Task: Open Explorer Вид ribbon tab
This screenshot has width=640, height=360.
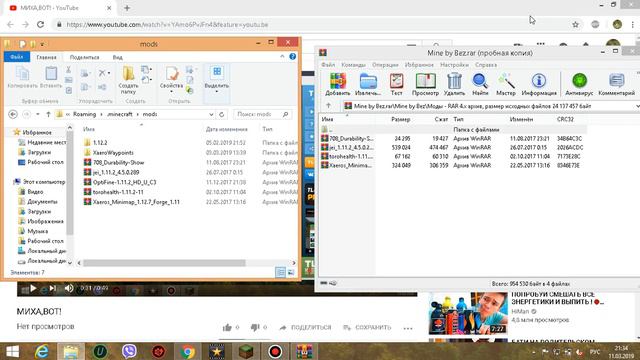Action: click(x=118, y=57)
